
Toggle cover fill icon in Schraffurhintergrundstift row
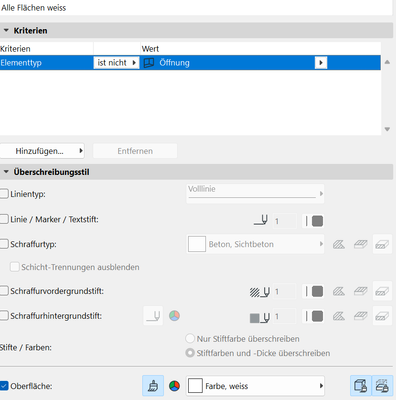pyautogui.click(x=382, y=316)
